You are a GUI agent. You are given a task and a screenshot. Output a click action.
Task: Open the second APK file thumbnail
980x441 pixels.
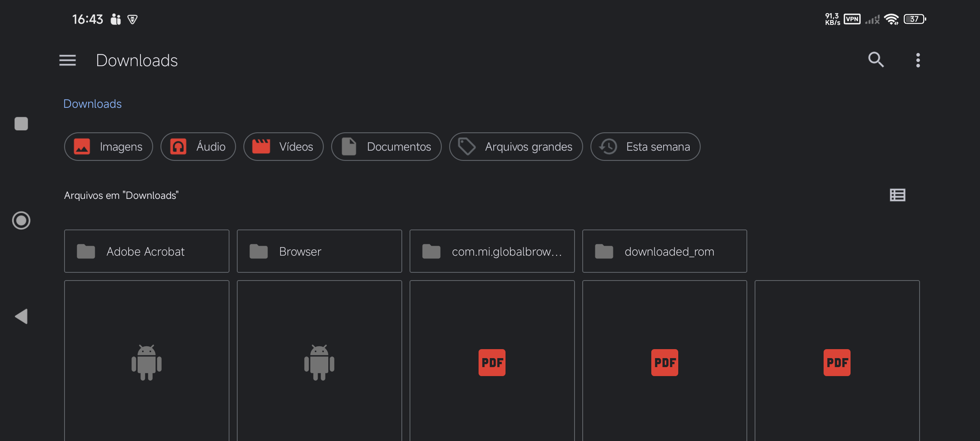click(x=319, y=361)
